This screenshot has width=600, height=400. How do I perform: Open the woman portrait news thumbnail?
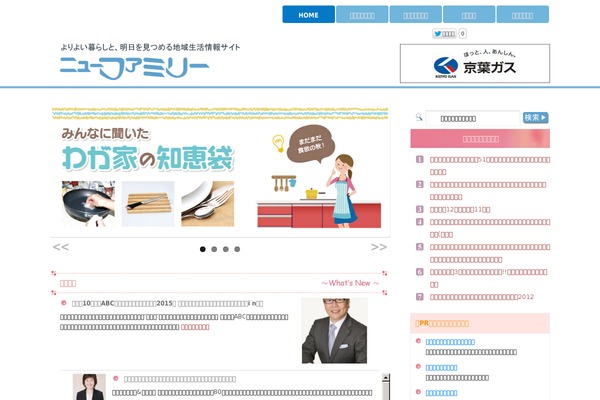89,387
